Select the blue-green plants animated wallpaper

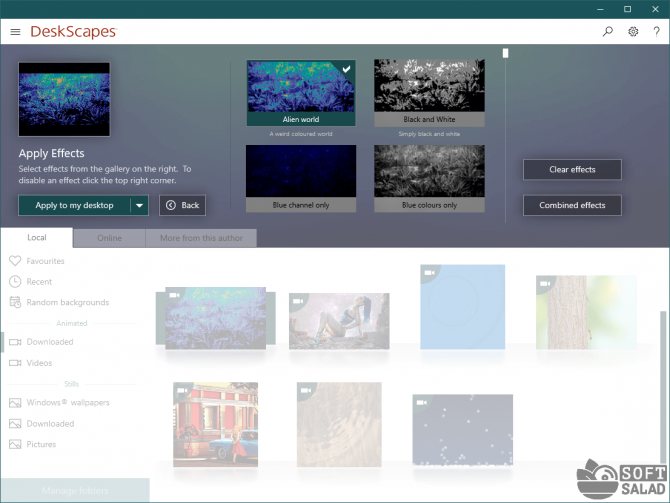215,318
